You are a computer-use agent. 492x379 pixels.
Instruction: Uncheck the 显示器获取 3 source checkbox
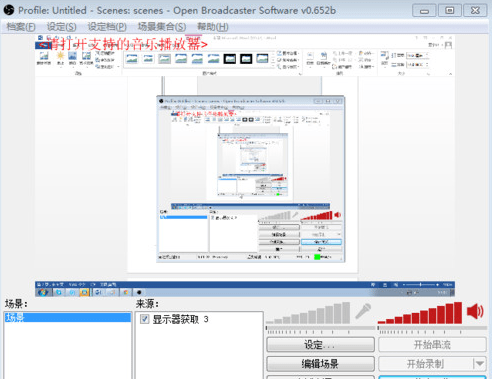145,319
